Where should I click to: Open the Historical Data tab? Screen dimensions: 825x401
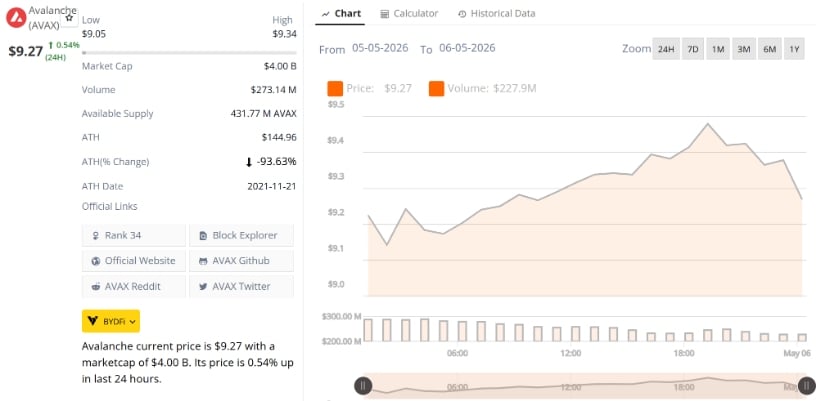497,14
